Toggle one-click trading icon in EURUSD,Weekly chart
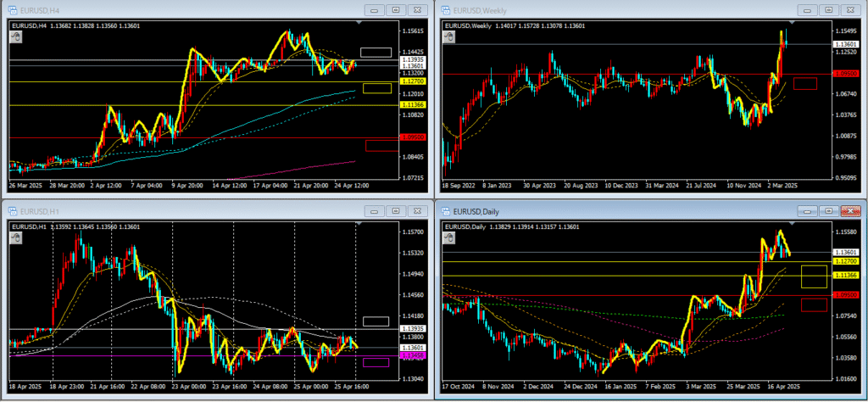868x402 pixels. point(448,37)
